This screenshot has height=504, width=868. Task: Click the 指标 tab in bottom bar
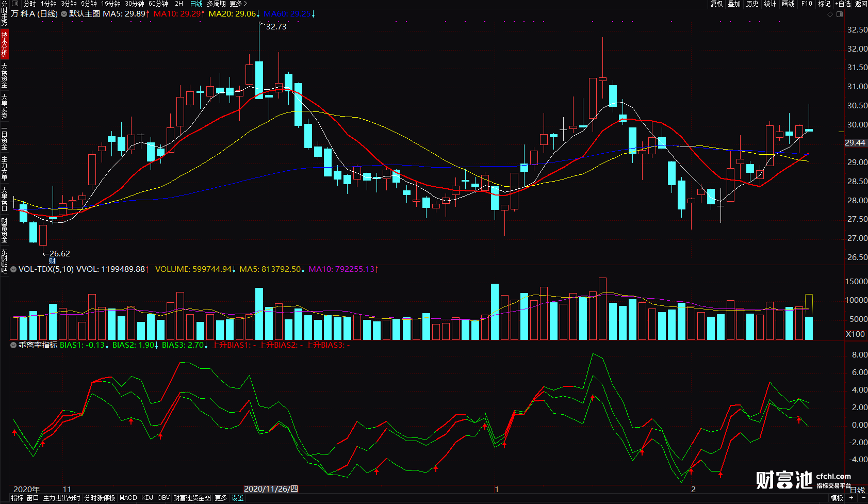pos(17,498)
